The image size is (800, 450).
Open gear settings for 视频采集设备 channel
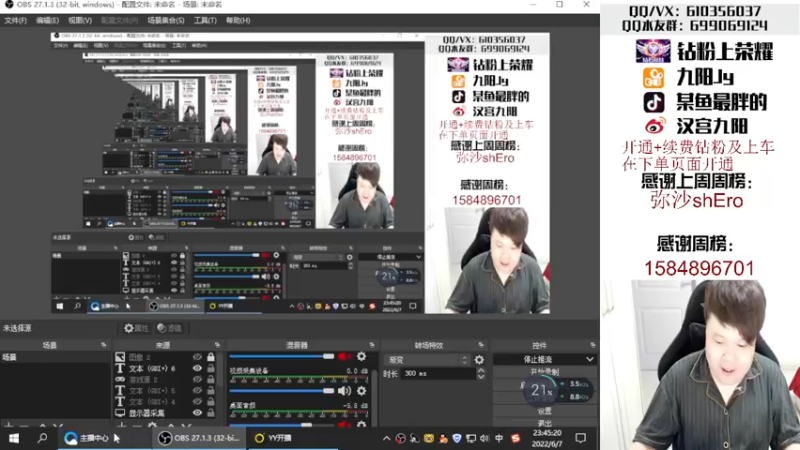[x=361, y=391]
